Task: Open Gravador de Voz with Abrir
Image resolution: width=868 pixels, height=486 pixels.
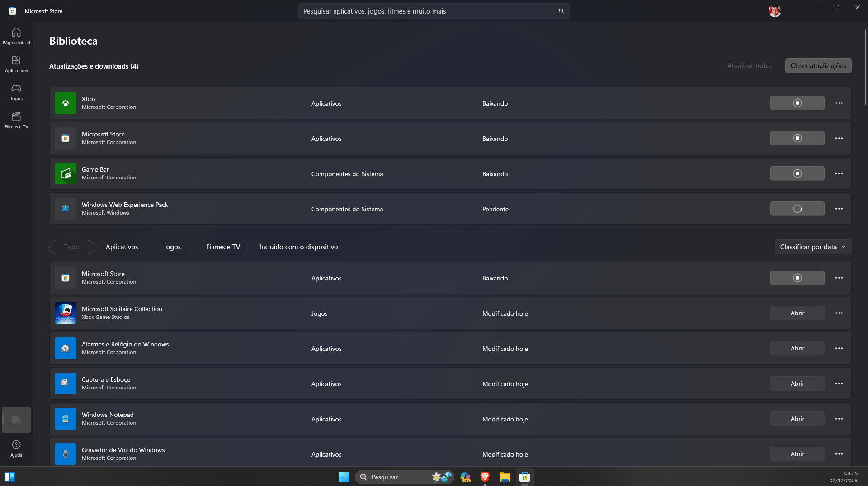Action: [797, 454]
